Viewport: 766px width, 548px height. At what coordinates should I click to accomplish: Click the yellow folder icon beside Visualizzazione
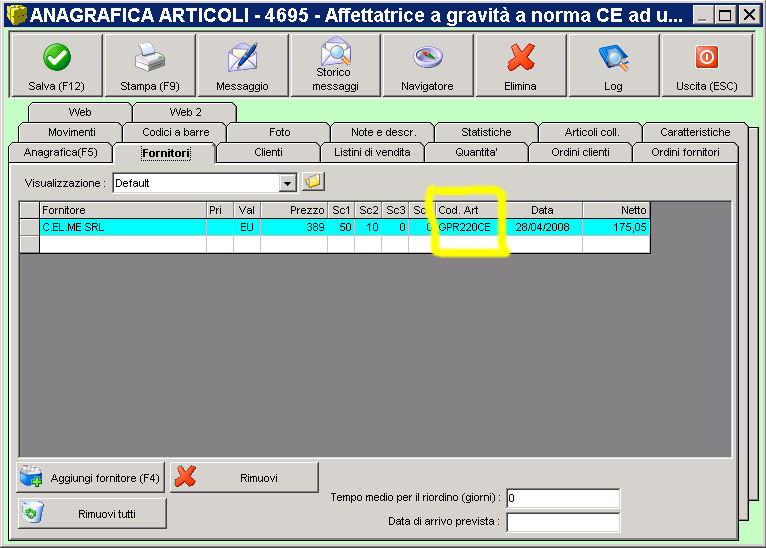coord(313,182)
